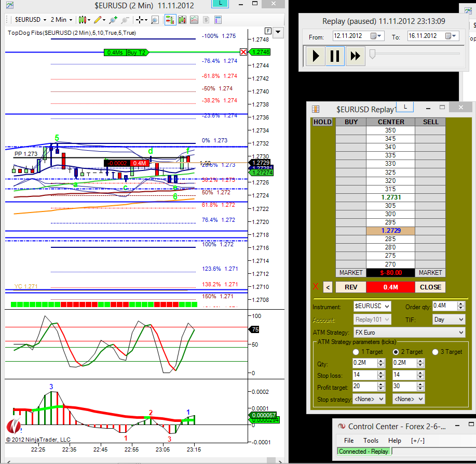476x464 pixels.
Task: Select the 1 Target radio button
Action: (x=356, y=352)
